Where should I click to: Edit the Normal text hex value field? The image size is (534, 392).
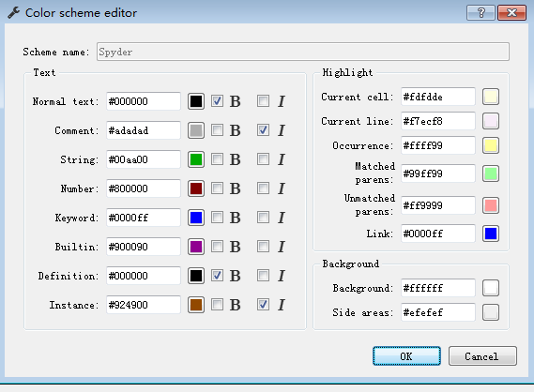pos(143,101)
